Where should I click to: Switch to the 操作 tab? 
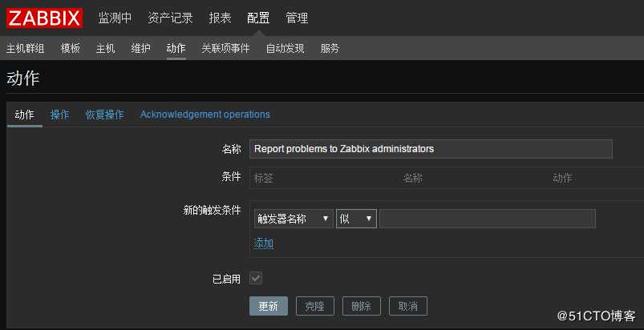click(x=59, y=115)
